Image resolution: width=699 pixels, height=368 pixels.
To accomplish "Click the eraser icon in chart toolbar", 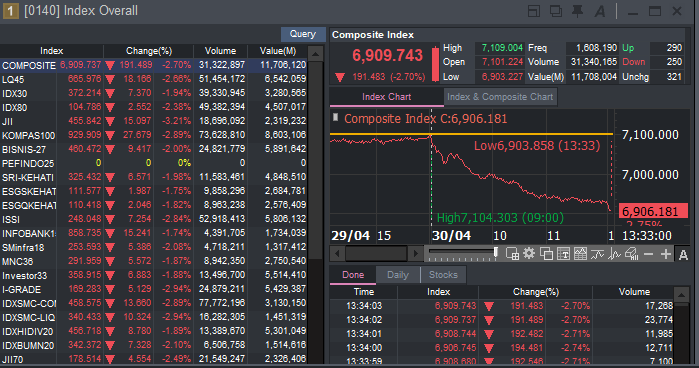I will coord(632,254).
